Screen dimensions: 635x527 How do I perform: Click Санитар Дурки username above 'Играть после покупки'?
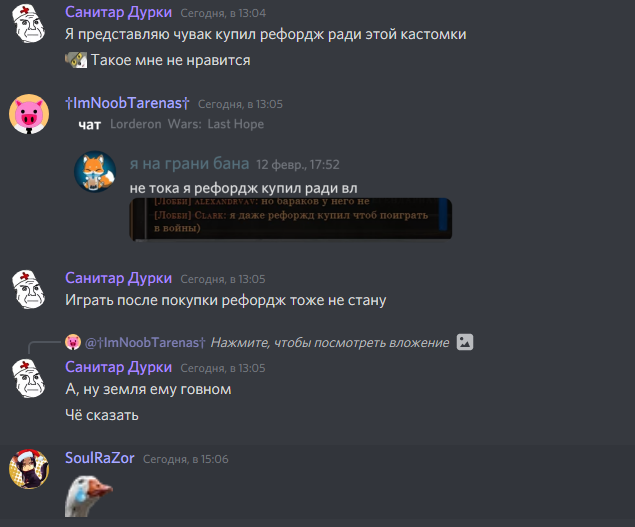pyautogui.click(x=118, y=278)
